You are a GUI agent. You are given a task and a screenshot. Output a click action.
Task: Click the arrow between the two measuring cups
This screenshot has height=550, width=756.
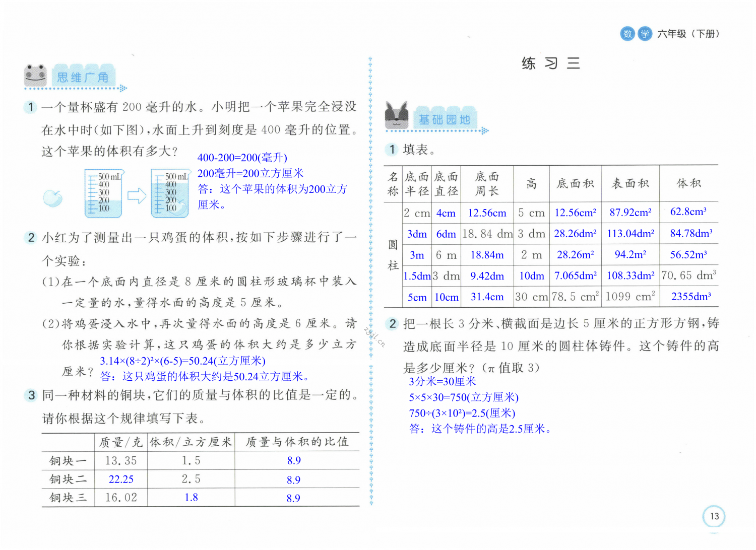click(137, 196)
